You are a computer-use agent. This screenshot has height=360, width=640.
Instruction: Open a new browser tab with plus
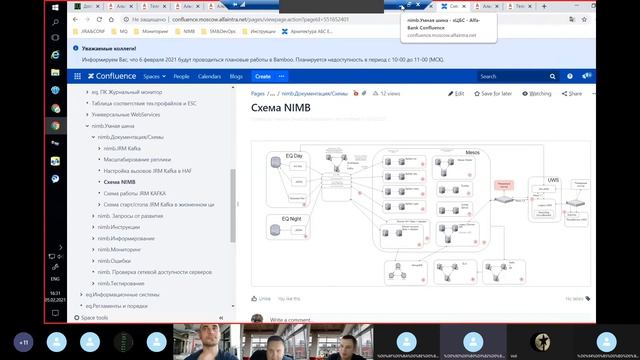[544, 6]
